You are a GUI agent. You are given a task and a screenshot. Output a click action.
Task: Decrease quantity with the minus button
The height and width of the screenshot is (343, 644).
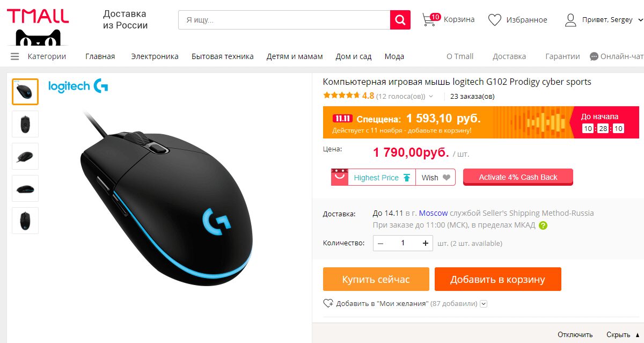click(x=380, y=243)
